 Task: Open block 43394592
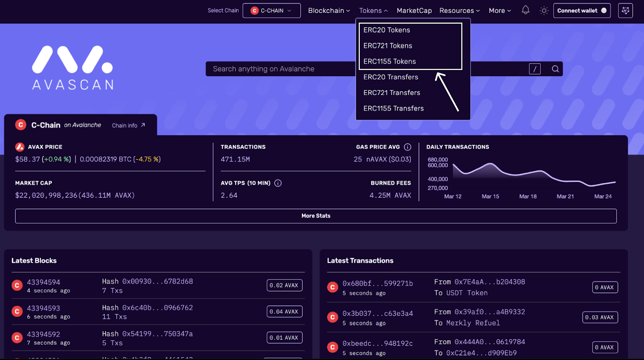click(x=43, y=335)
